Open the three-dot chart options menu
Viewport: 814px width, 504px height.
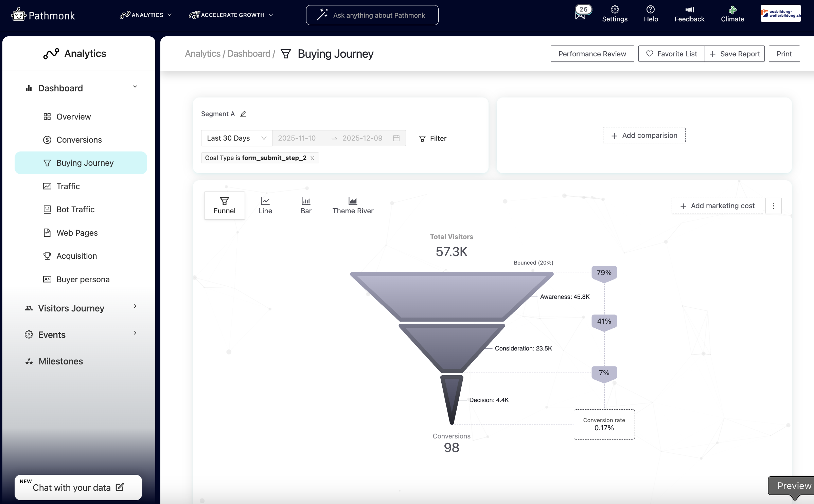click(774, 206)
